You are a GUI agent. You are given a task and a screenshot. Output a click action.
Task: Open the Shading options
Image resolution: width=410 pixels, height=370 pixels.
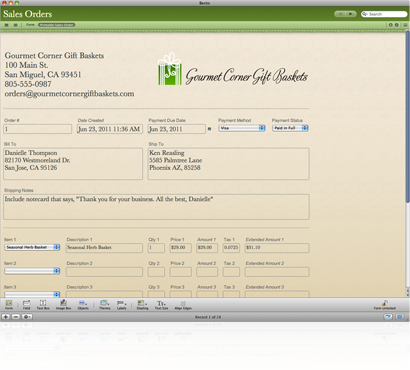point(142,304)
